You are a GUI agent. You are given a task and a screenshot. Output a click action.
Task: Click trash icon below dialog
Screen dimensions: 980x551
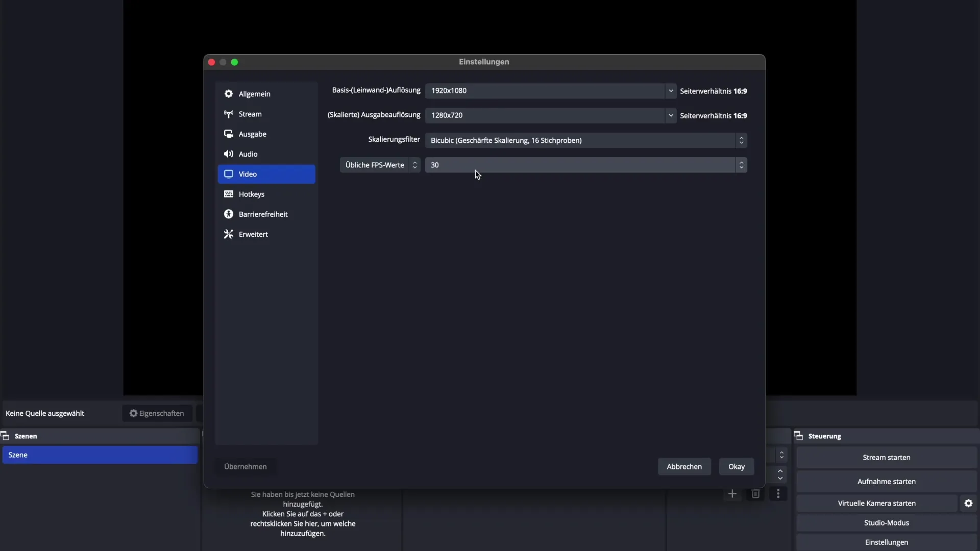click(755, 493)
